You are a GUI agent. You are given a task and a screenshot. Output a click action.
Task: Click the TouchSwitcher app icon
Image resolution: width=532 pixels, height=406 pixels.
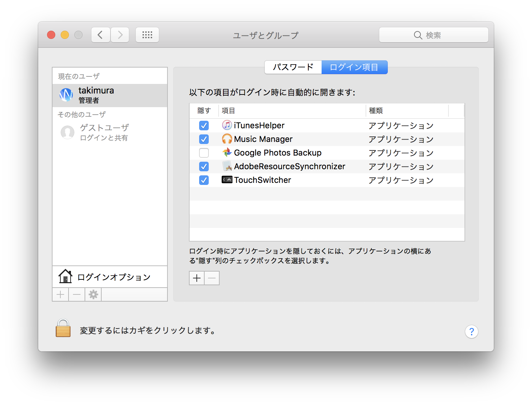(x=227, y=179)
